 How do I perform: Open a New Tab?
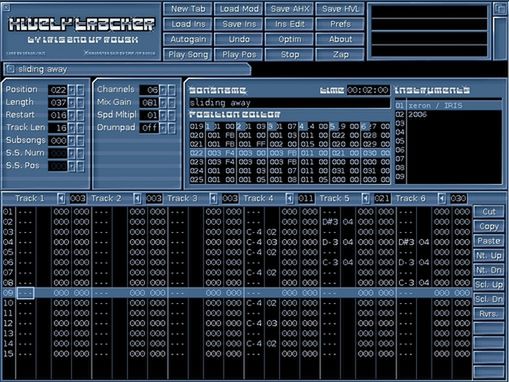[188, 9]
